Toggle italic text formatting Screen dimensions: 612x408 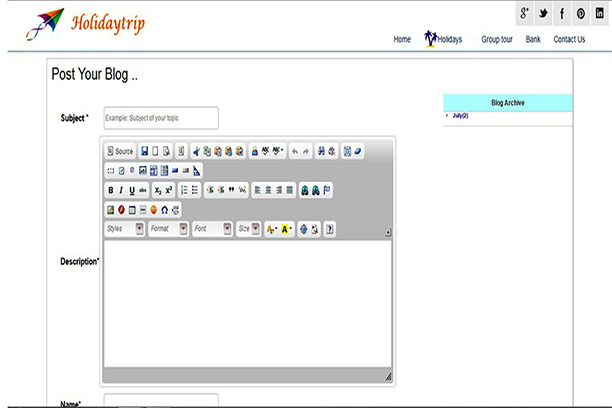pos(121,190)
